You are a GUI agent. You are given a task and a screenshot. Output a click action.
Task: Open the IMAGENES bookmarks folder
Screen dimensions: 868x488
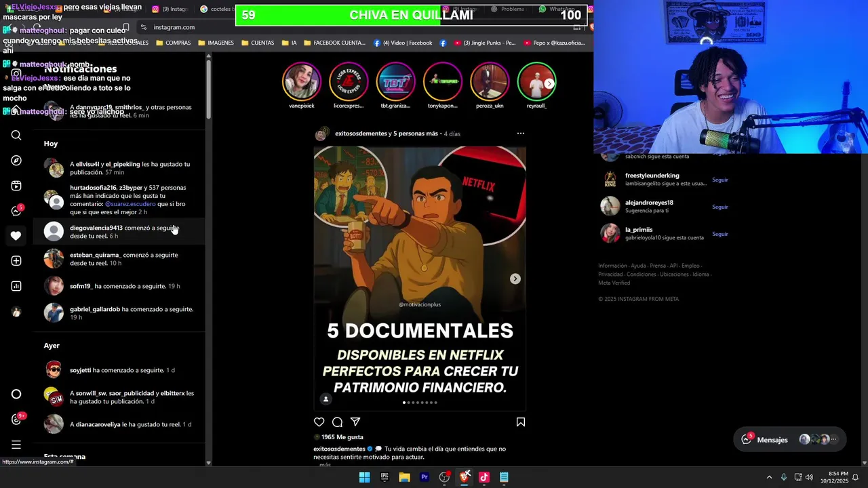click(x=216, y=43)
